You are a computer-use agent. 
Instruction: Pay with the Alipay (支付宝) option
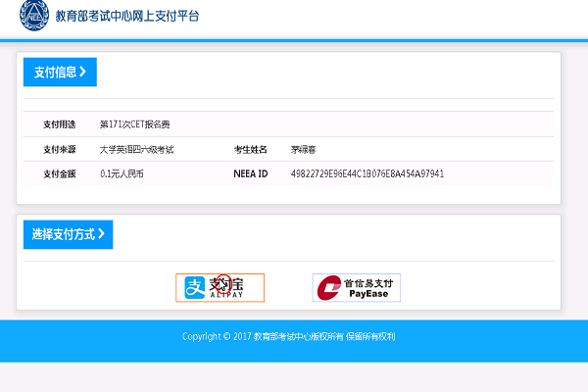(220, 287)
